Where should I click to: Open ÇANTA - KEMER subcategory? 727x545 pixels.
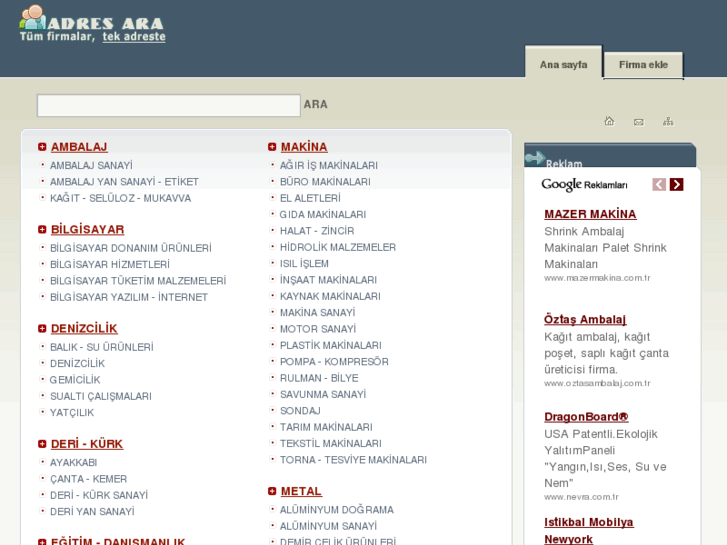[89, 479]
